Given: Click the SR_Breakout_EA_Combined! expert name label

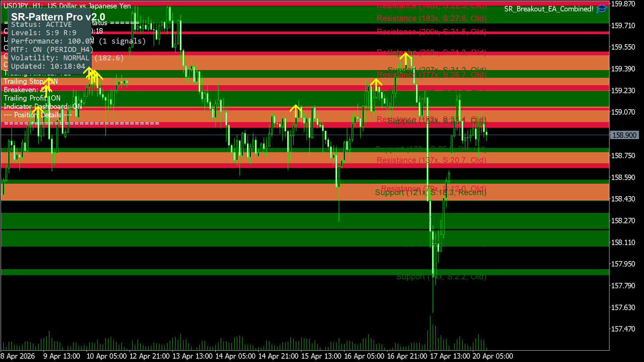Looking at the screenshot, I should tap(549, 9).
